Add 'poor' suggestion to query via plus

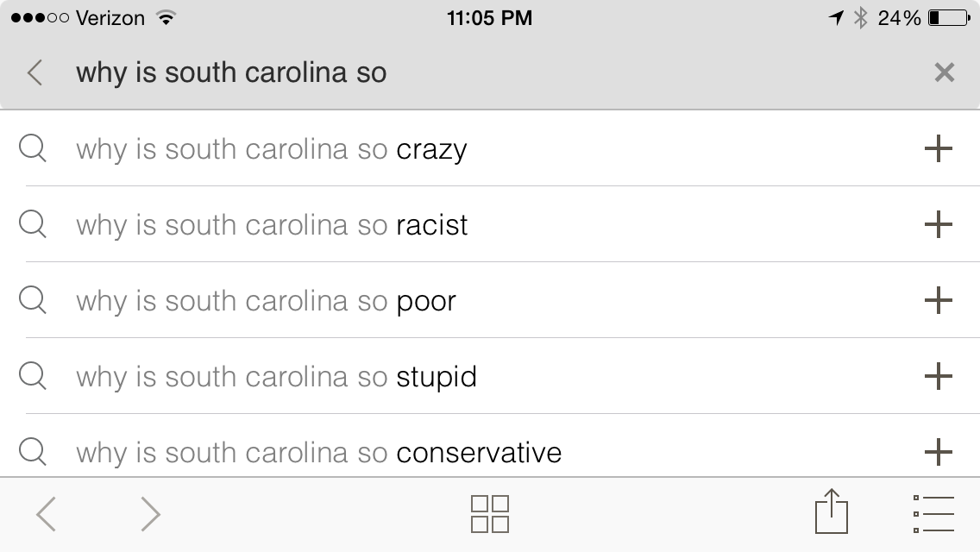(x=939, y=301)
